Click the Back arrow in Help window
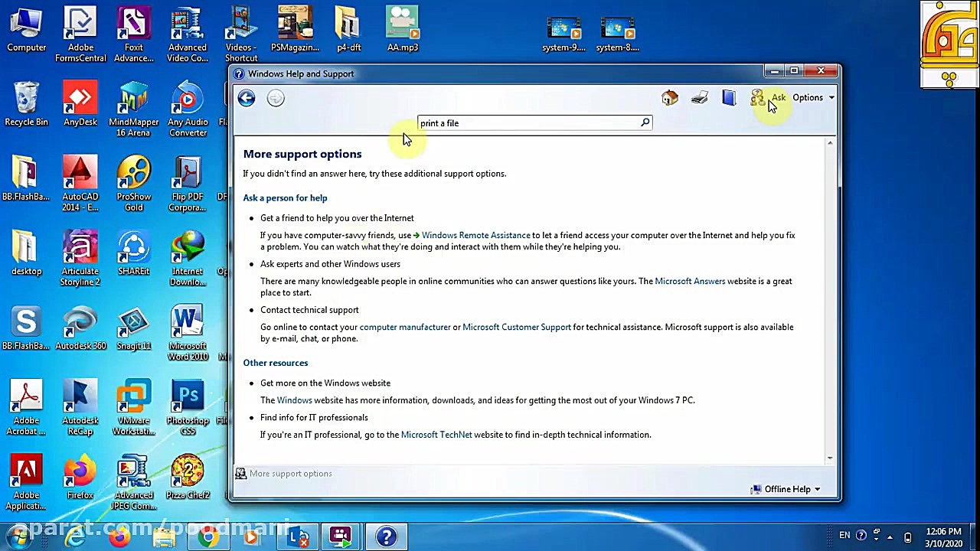Screen dimensions: 980x551 click(x=246, y=98)
